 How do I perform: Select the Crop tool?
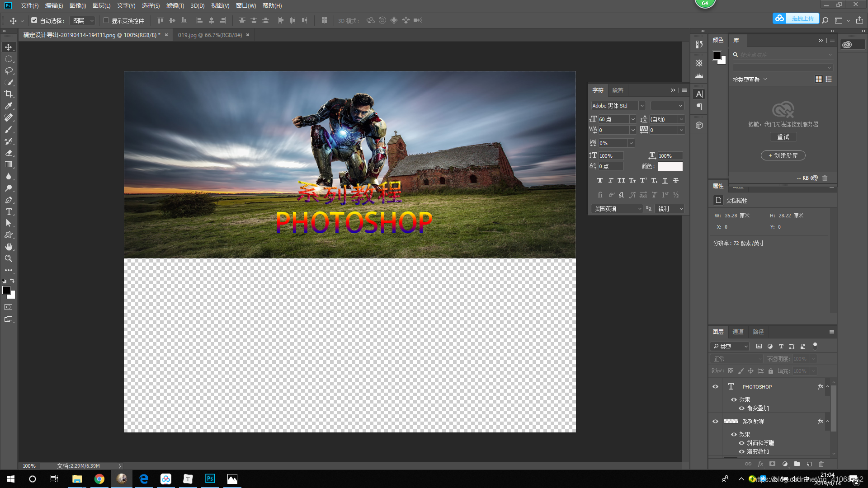pos(9,94)
